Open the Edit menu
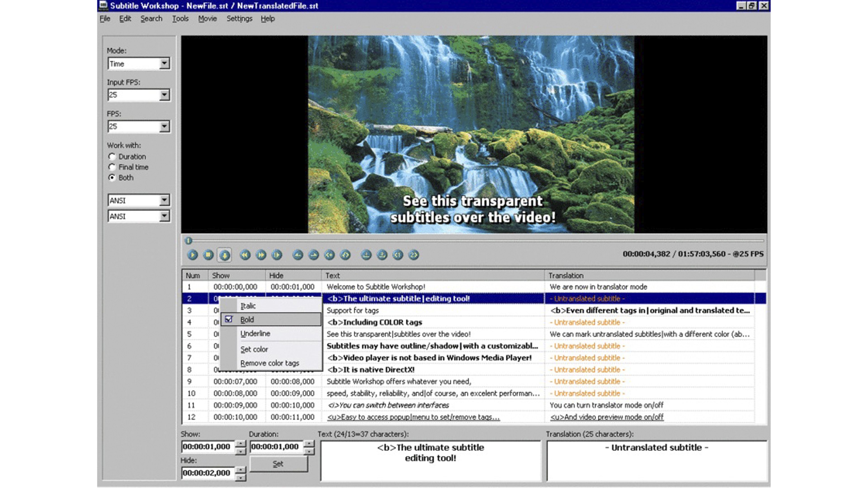This screenshot has height=488, width=868. click(125, 19)
